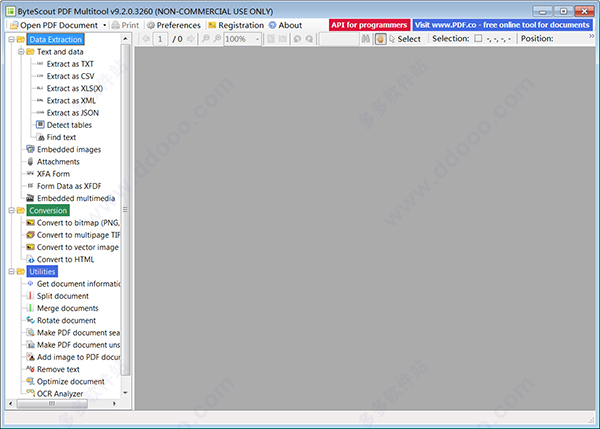The height and width of the screenshot is (429, 600).
Task: Click the Print toolbar button
Action: [x=126, y=25]
